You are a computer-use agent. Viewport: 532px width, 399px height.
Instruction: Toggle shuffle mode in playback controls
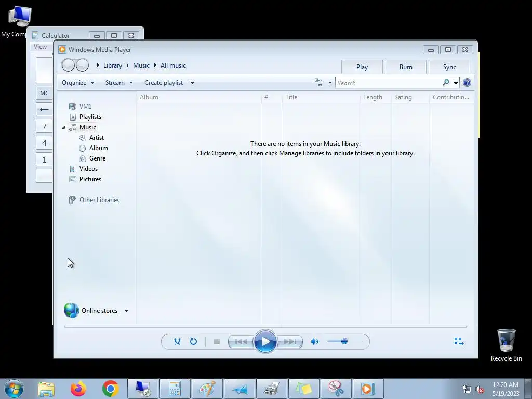pos(177,342)
